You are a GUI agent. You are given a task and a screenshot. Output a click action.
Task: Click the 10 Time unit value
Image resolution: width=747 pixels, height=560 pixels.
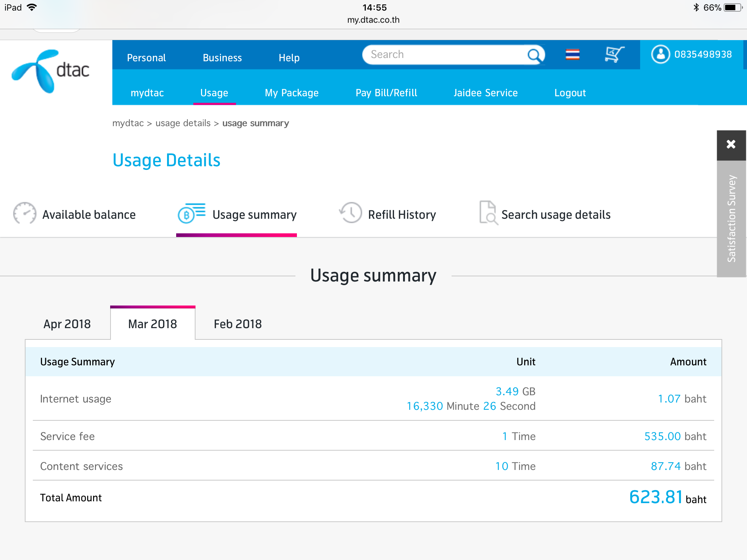pos(515,466)
